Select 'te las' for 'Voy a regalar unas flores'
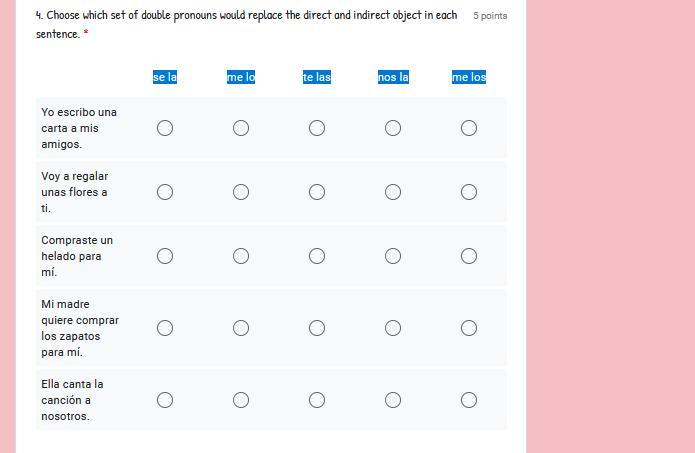Viewport: 695px width, 453px height. pyautogui.click(x=317, y=192)
